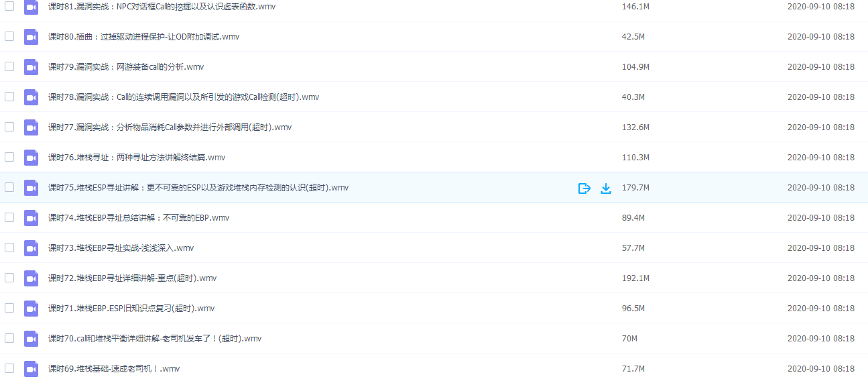Click the date on the 课时69 row
Image resolution: width=868 pixels, height=381 pixels.
821,369
